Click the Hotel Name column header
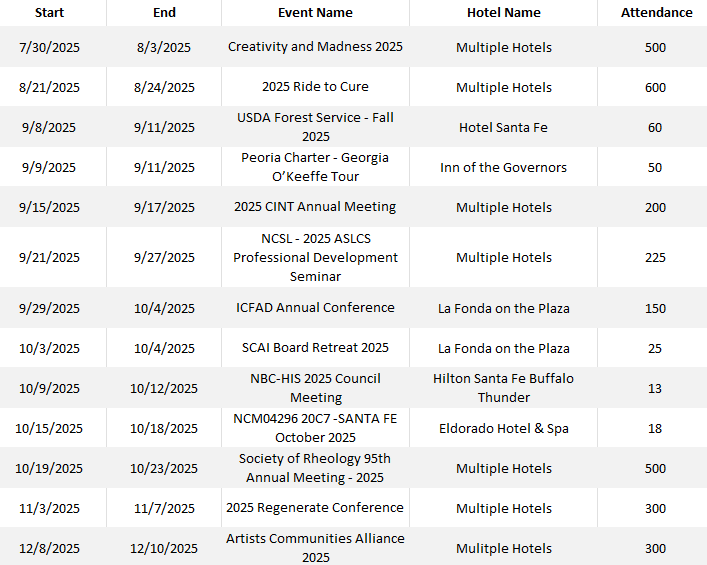Viewport: 707px width, 565px height. (x=504, y=13)
